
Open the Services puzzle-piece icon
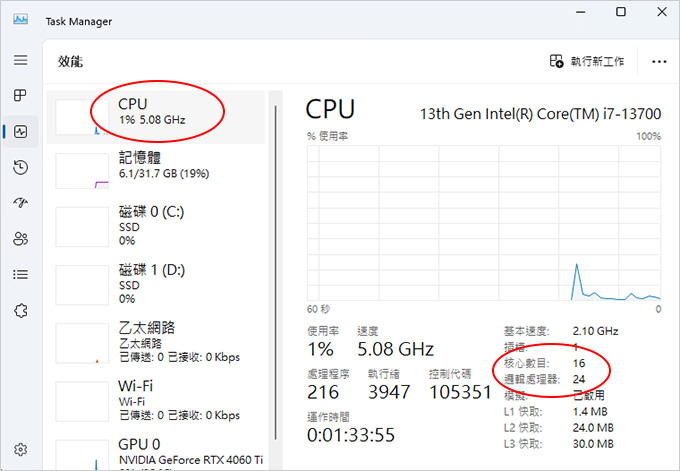(20, 311)
